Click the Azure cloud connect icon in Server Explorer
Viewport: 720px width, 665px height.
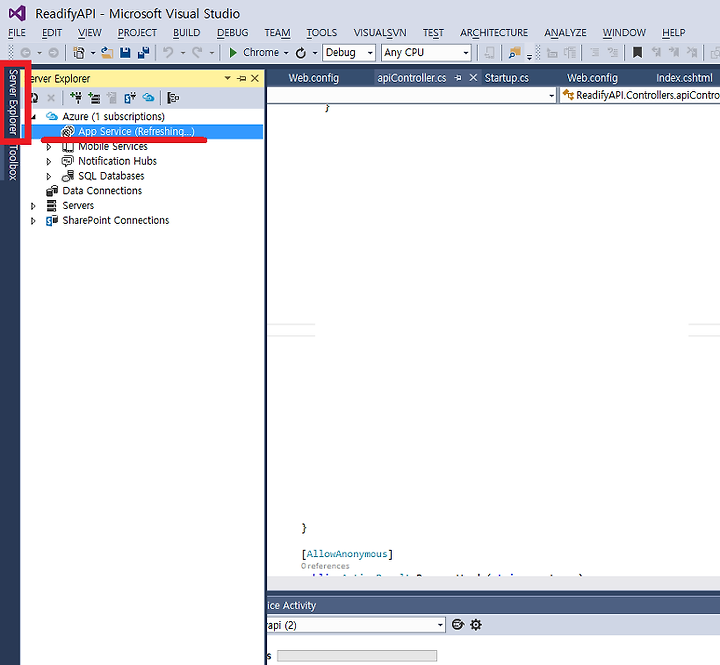pyautogui.click(x=148, y=97)
